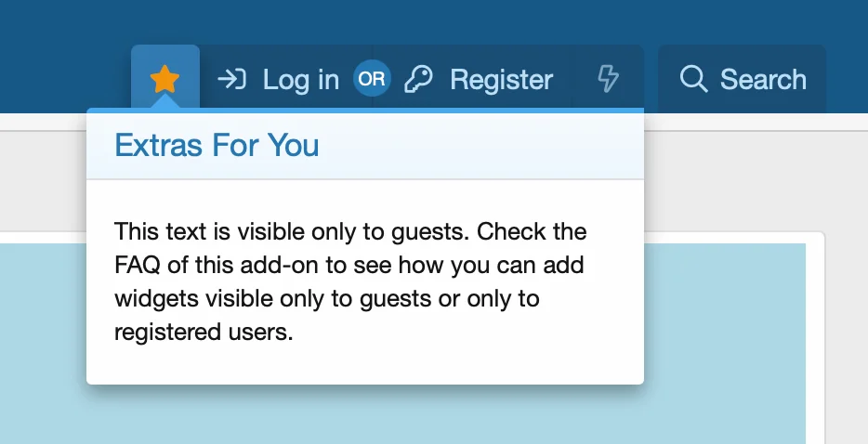Click the round OR badge

pyautogui.click(x=372, y=80)
